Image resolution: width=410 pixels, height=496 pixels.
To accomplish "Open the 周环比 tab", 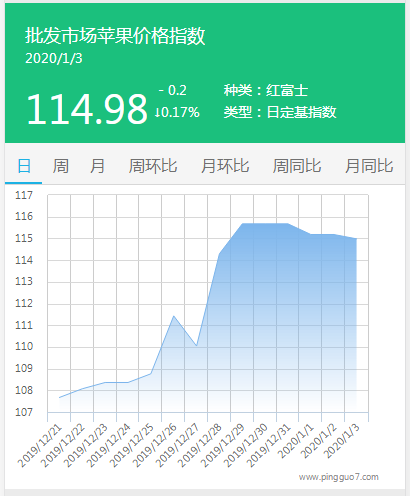I will coord(153,166).
